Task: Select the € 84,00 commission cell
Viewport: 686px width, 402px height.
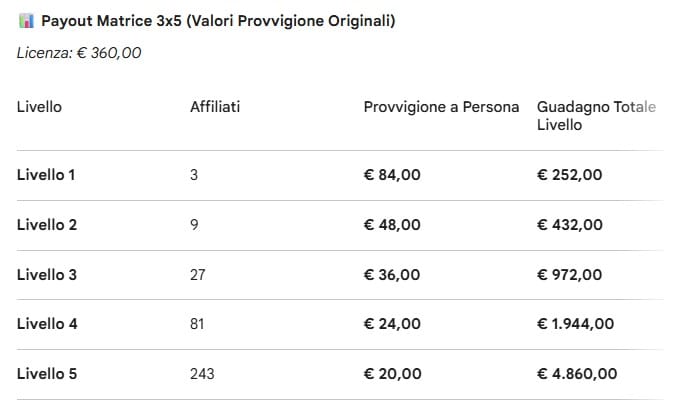Action: pyautogui.click(x=392, y=175)
